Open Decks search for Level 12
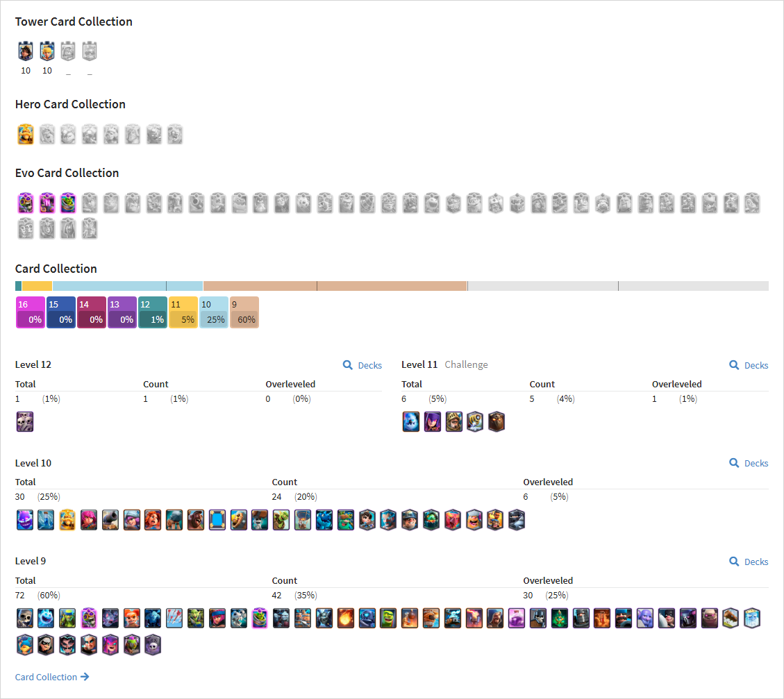Image resolution: width=784 pixels, height=699 pixels. click(362, 365)
